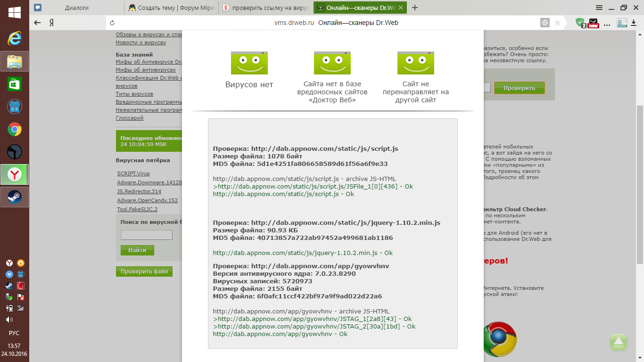Viewport: 644px width, 362px height.
Task: Click the 'JSTAG_2[30a][1bd] - Ok' result line
Action: pos(314,326)
